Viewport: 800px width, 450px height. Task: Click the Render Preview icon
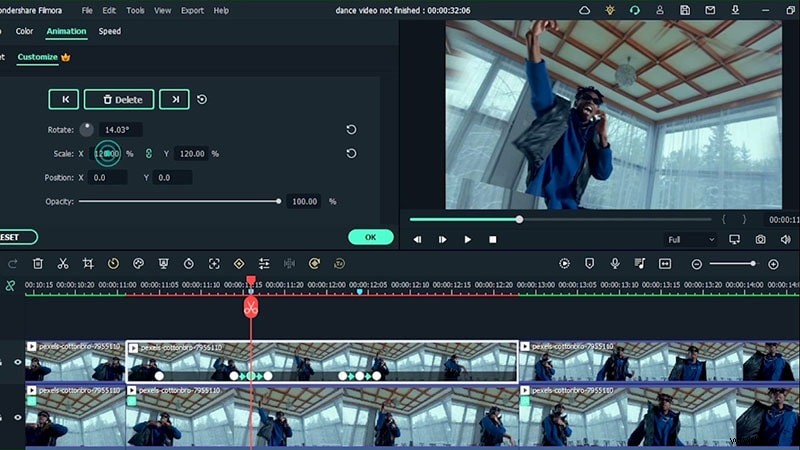click(564, 264)
